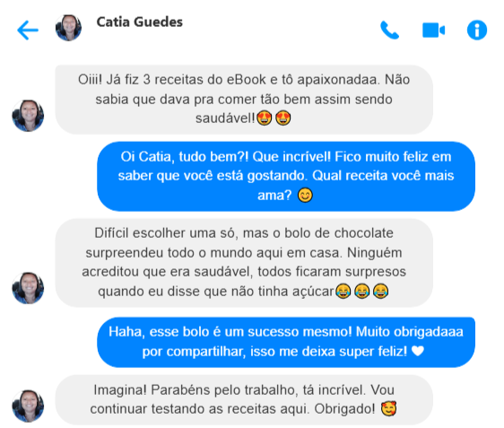Viewport: 504px width, 428px height.
Task: Open Catia Guedes header profile picture
Action: click(x=68, y=28)
